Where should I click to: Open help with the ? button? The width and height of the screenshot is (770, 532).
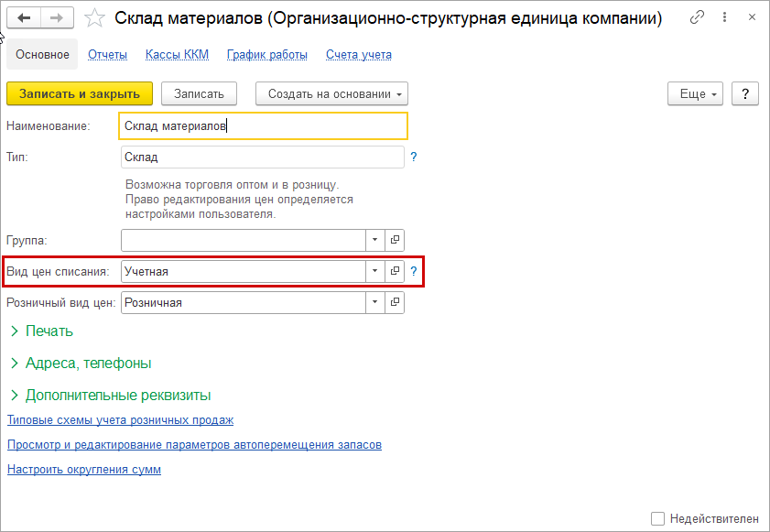[745, 93]
